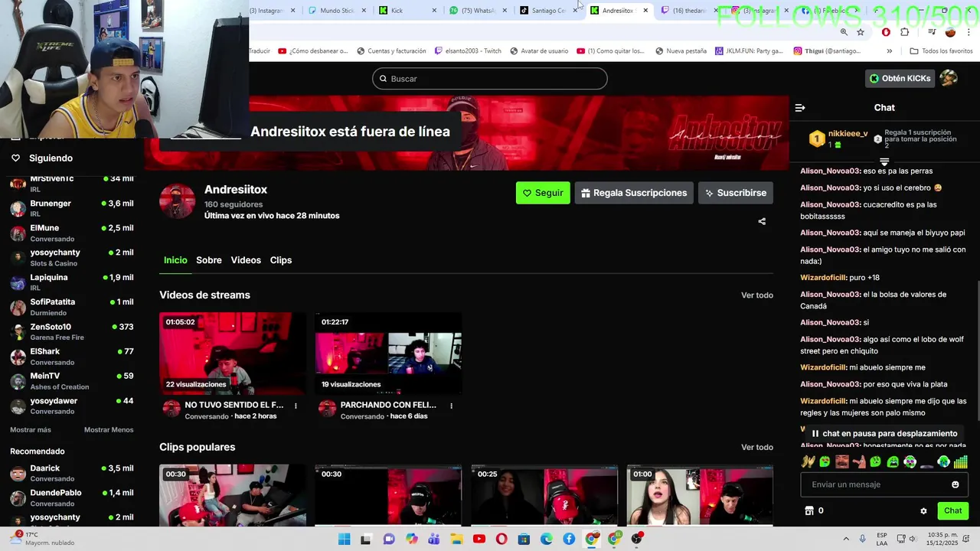The image size is (980, 551).
Task: Open OBS Studio from the taskbar
Action: tap(637, 539)
